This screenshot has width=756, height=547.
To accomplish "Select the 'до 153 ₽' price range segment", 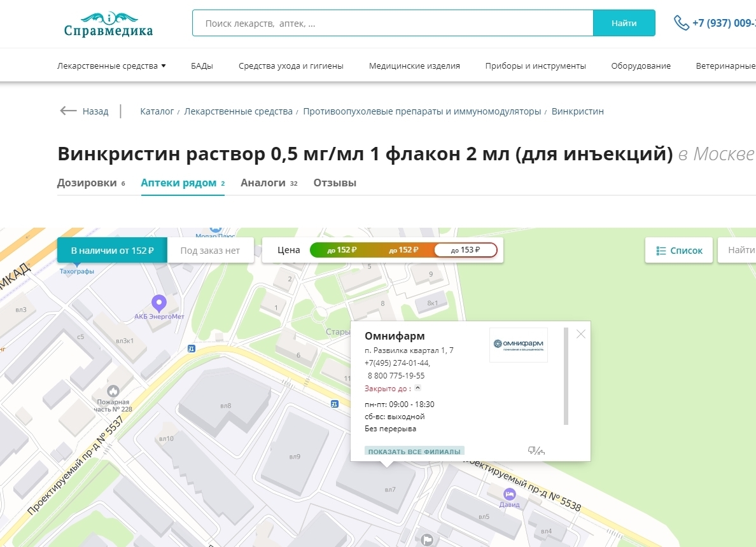I will [x=465, y=250].
